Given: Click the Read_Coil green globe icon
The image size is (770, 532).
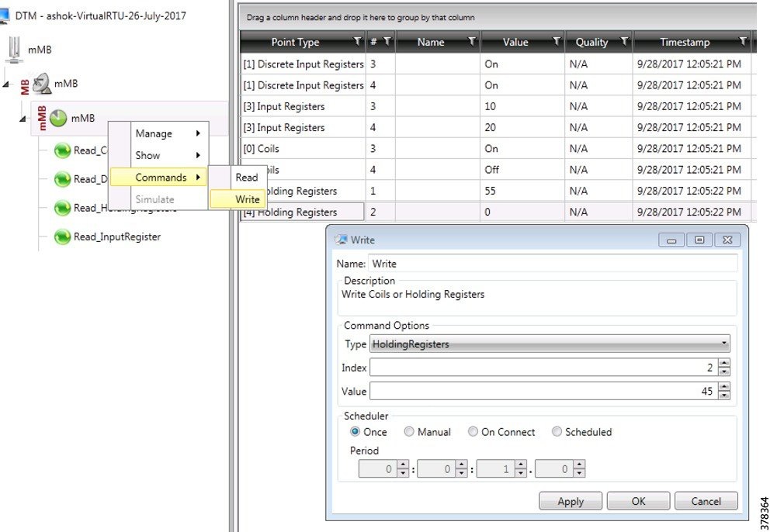Looking at the screenshot, I should [x=62, y=150].
